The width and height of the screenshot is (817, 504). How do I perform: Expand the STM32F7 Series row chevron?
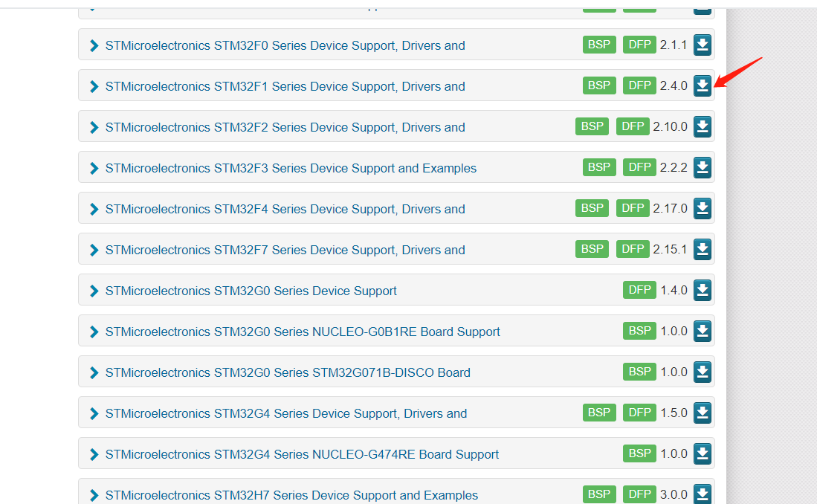pyautogui.click(x=94, y=251)
